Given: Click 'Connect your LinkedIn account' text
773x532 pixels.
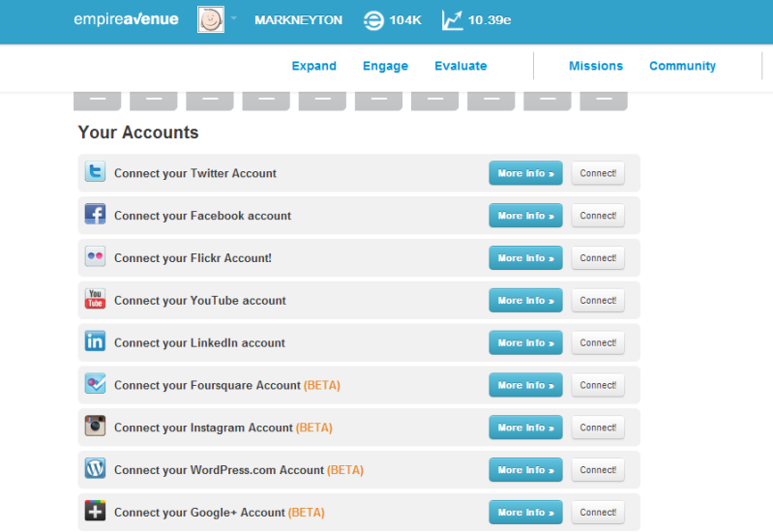Looking at the screenshot, I should pyautogui.click(x=199, y=343).
